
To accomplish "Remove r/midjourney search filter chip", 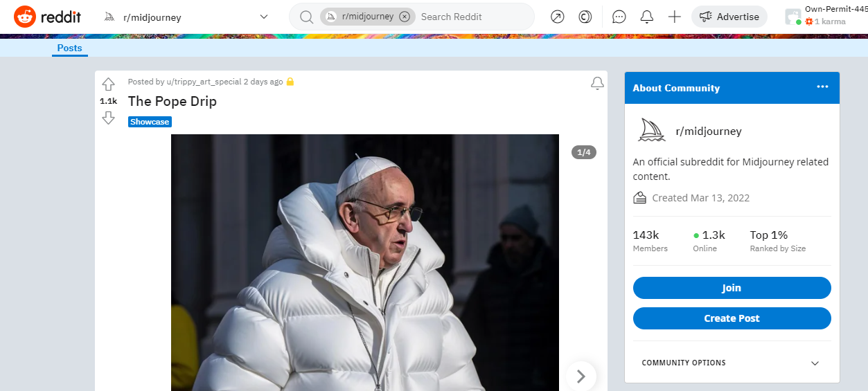I will click(x=405, y=17).
